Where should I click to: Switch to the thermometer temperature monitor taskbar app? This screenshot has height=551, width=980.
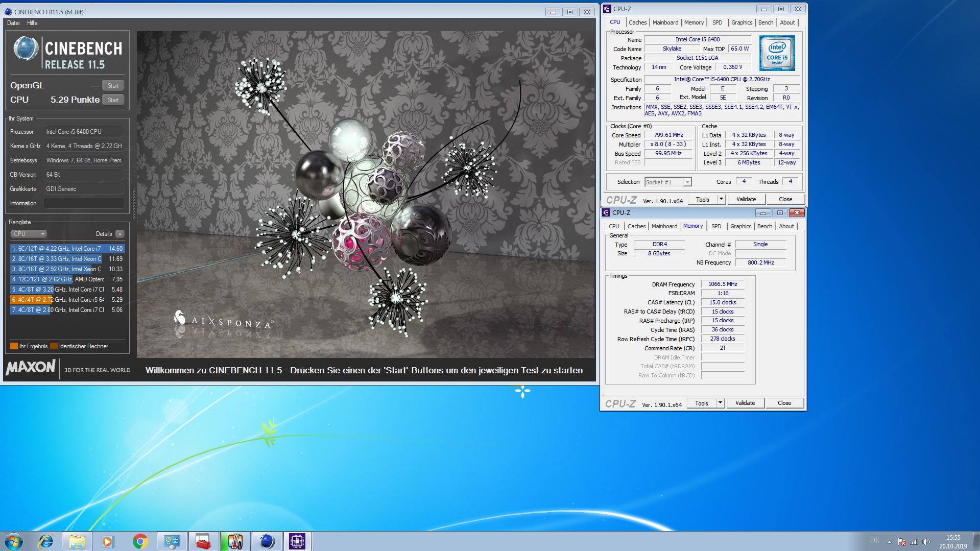click(234, 541)
